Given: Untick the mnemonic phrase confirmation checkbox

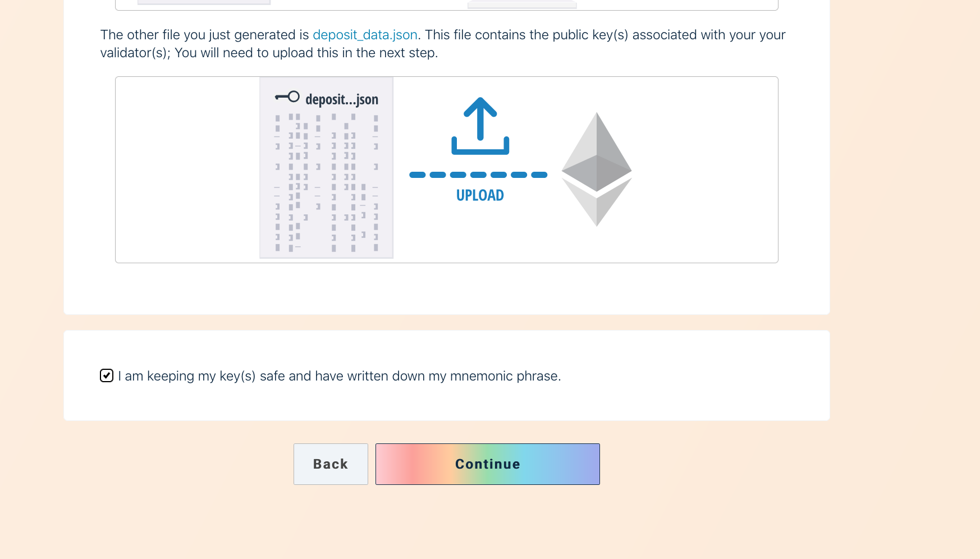Looking at the screenshot, I should click(x=107, y=375).
